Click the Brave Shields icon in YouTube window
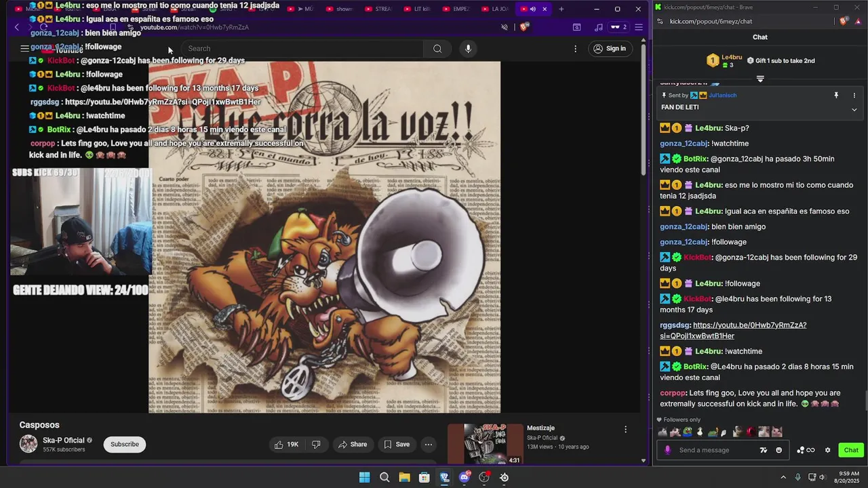The image size is (868, 488). (524, 27)
